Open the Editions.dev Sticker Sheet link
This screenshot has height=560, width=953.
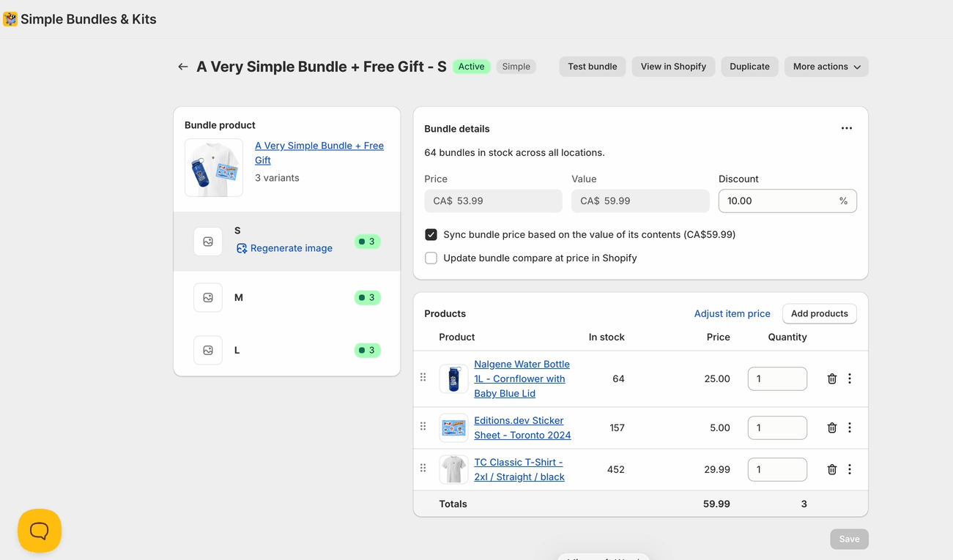coord(522,428)
